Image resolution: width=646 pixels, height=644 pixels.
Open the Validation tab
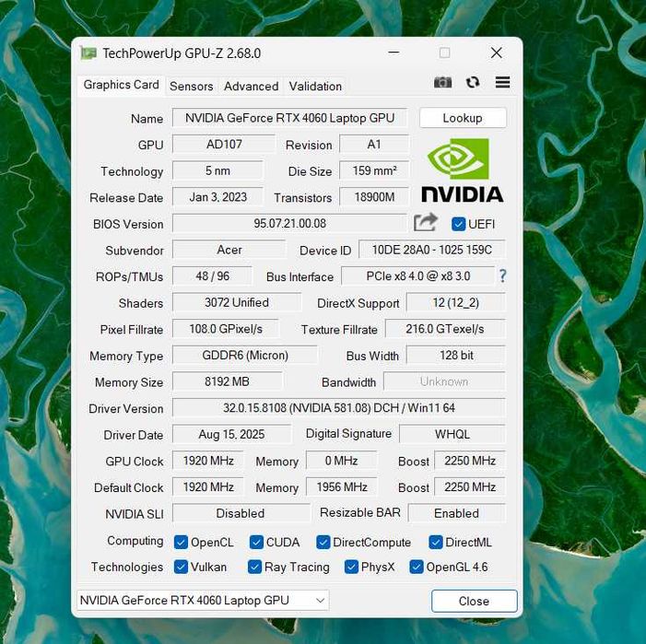[315, 87]
